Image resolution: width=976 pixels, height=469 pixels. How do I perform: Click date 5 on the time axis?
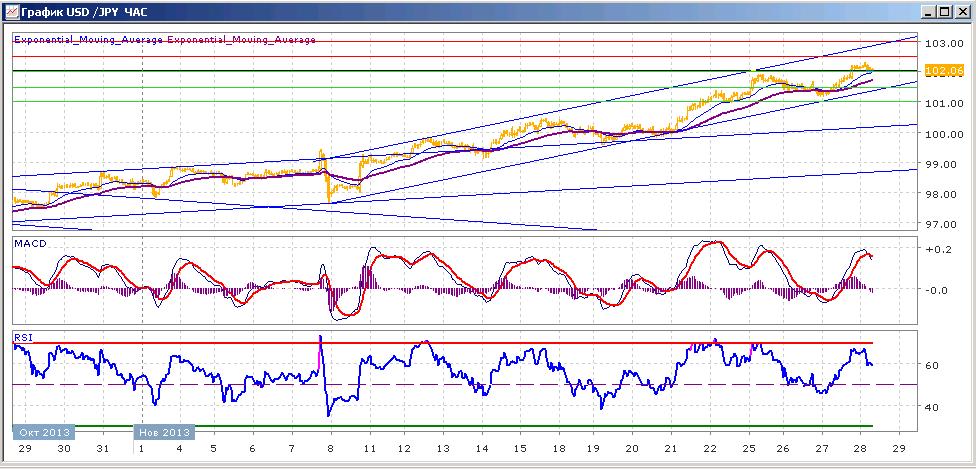click(x=214, y=448)
